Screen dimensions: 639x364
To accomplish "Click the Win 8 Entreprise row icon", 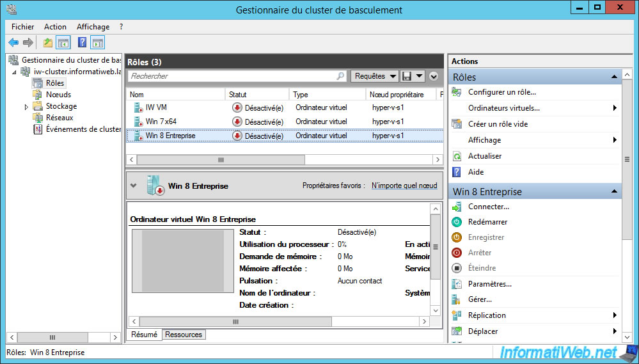I will 139,136.
